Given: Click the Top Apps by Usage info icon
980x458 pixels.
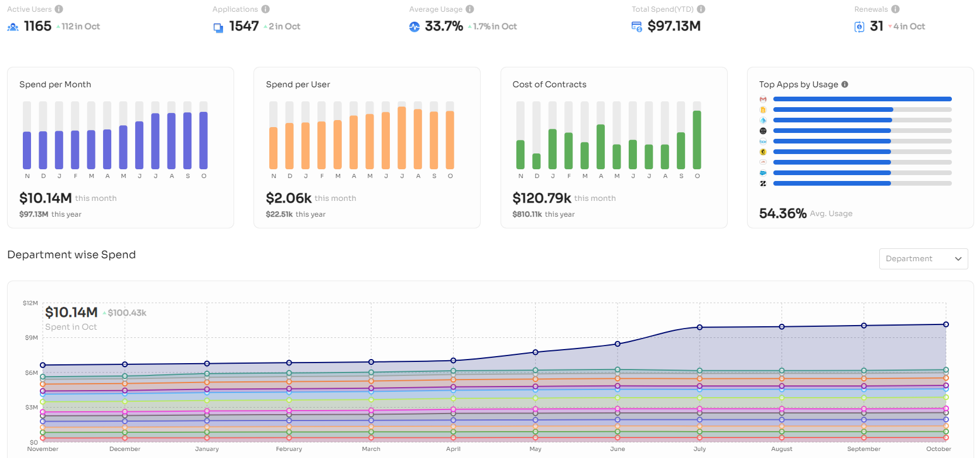Looking at the screenshot, I should 845,84.
